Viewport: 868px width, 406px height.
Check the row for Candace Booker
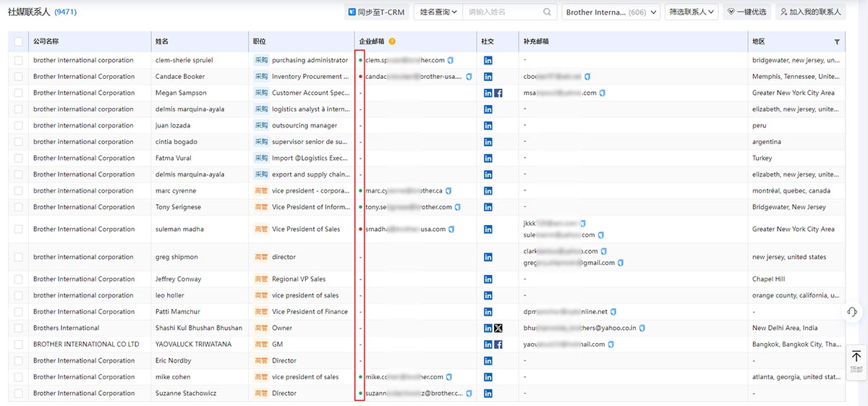pos(18,77)
